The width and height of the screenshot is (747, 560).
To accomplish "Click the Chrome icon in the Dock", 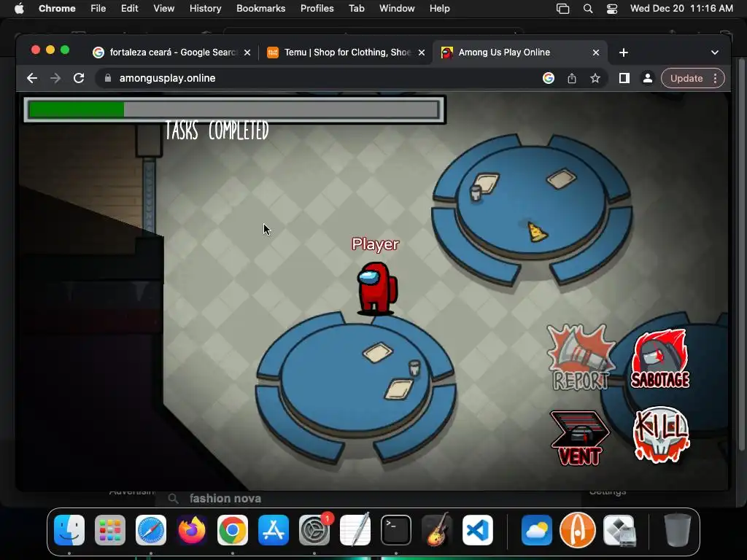I will 233,530.
